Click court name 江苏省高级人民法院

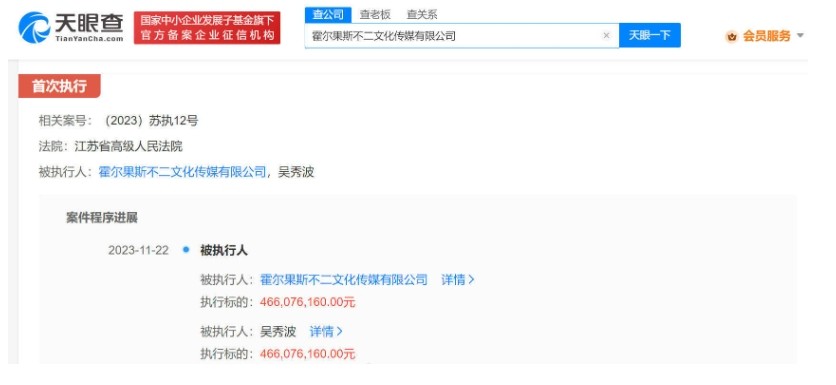[x=128, y=146]
